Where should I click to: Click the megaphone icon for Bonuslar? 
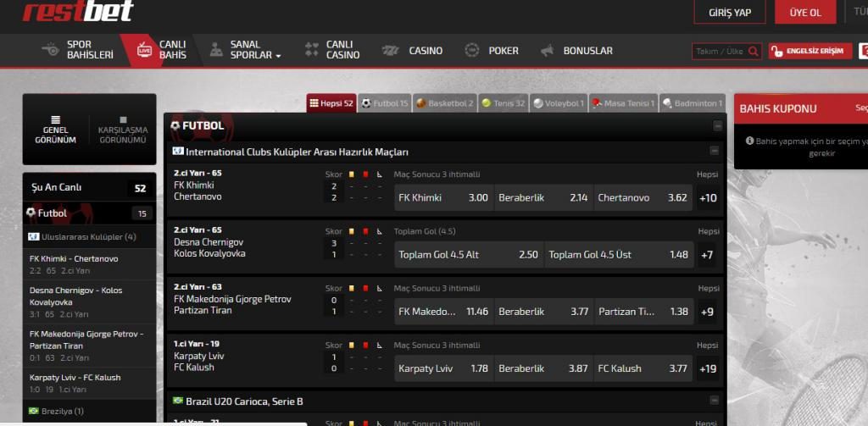[x=547, y=50]
